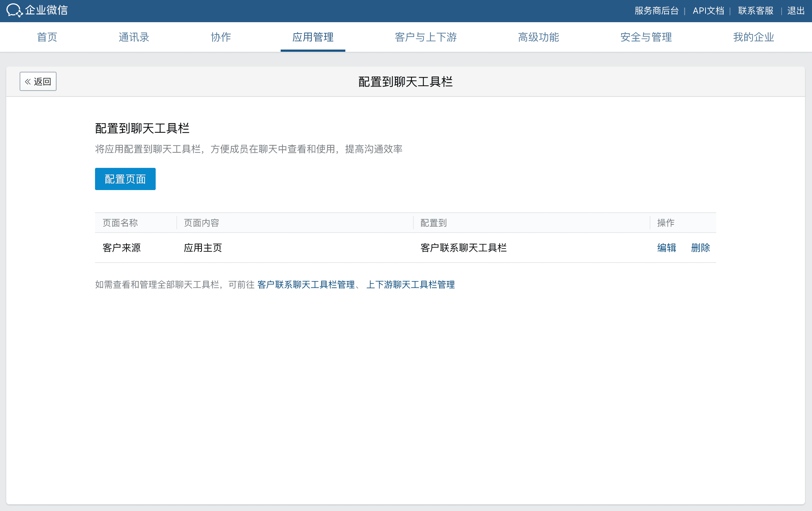Edit the 客户来源 row

click(667, 248)
